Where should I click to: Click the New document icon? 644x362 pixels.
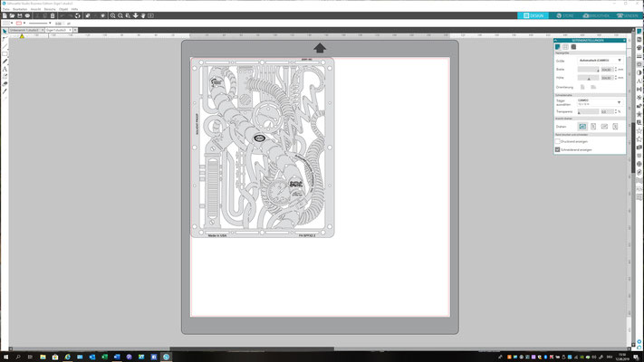(x=5, y=15)
